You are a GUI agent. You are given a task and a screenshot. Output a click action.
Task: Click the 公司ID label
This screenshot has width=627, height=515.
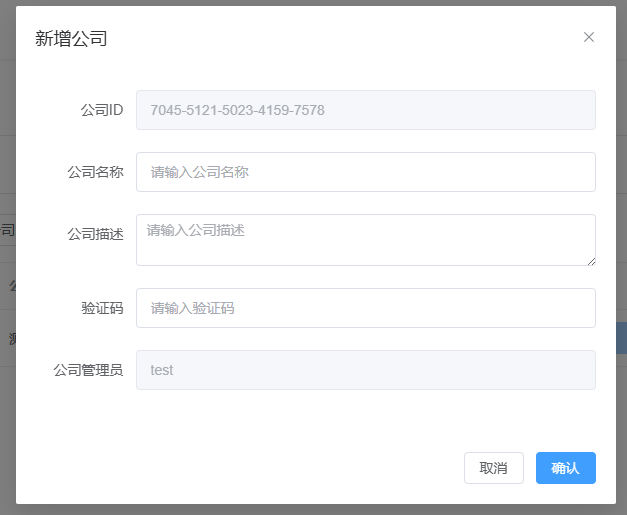tap(101, 110)
